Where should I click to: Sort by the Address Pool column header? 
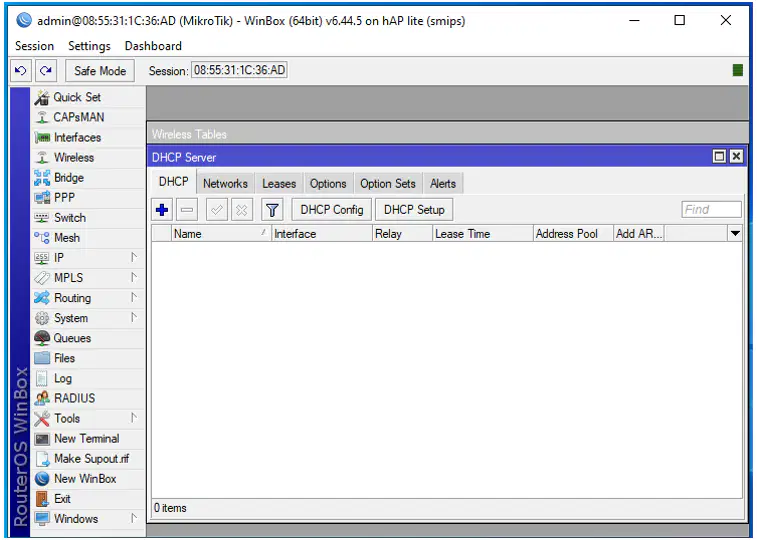tap(574, 234)
